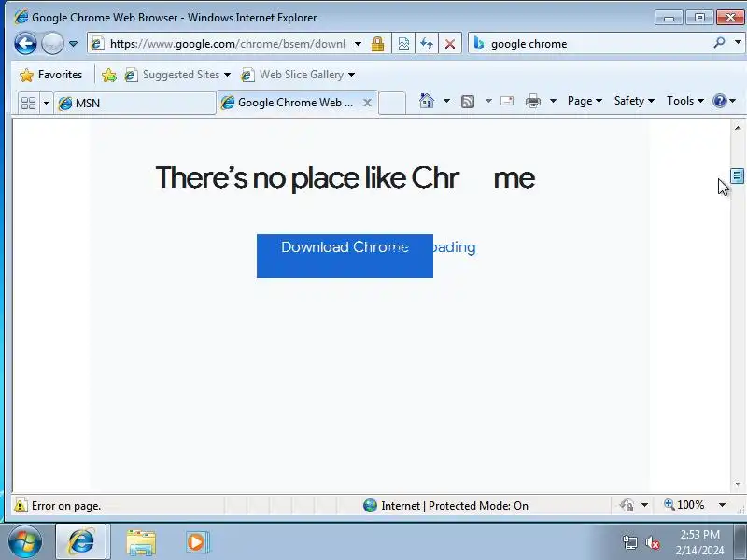This screenshot has width=747, height=560.
Task: Open the Help question-mark menu
Action: click(x=724, y=101)
